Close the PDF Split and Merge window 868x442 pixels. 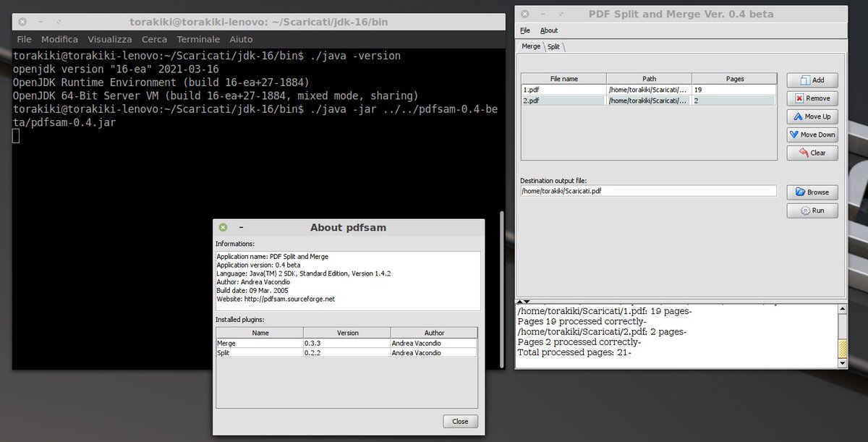(524, 14)
